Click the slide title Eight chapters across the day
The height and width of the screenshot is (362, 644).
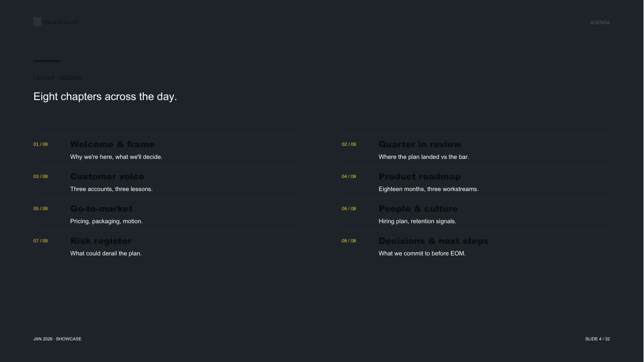click(105, 97)
